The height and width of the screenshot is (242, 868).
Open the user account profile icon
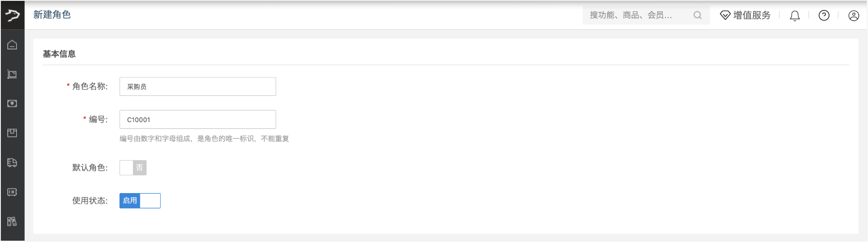[x=853, y=16]
